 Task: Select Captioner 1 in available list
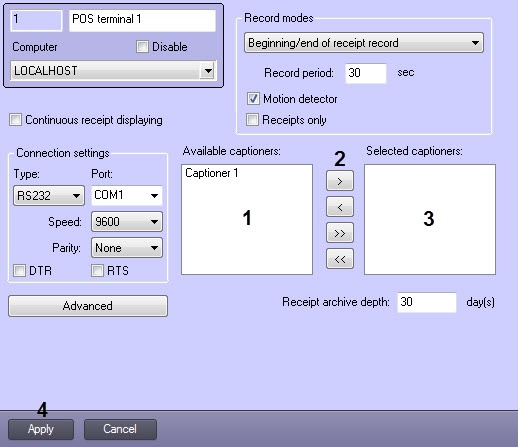coord(212,173)
